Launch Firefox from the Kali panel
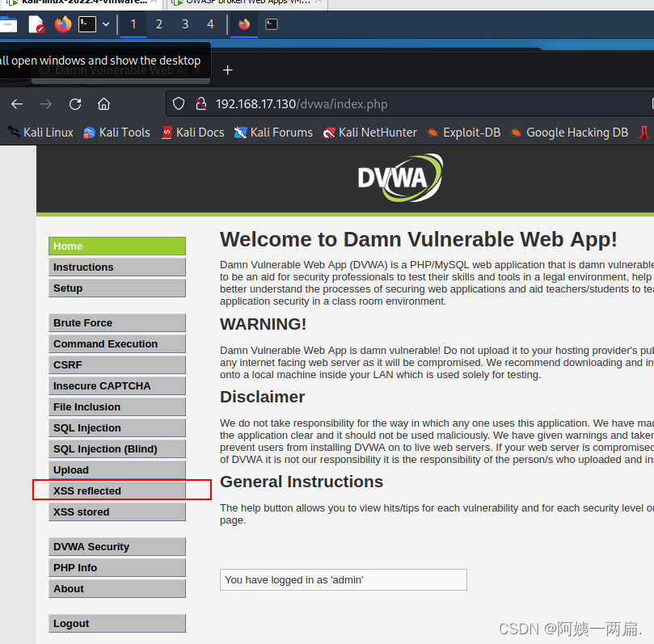 click(63, 24)
